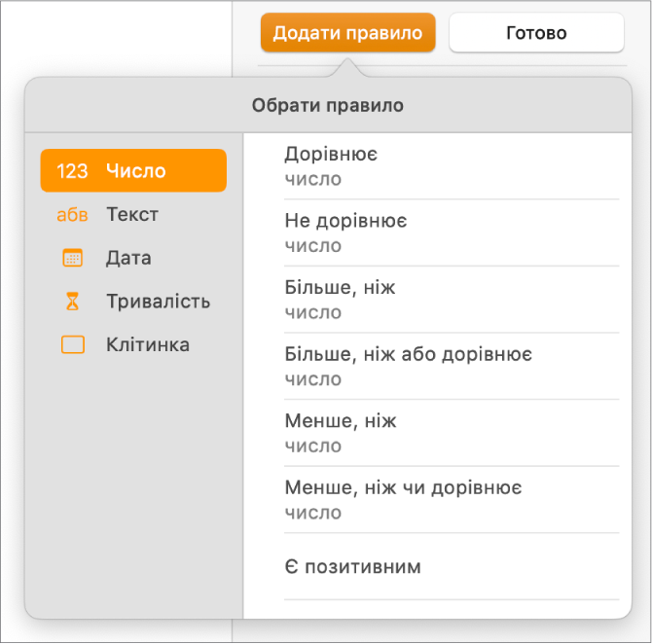The image size is (652, 644).
Task: Choose the Не дорівнює rule
Action: 452,233
